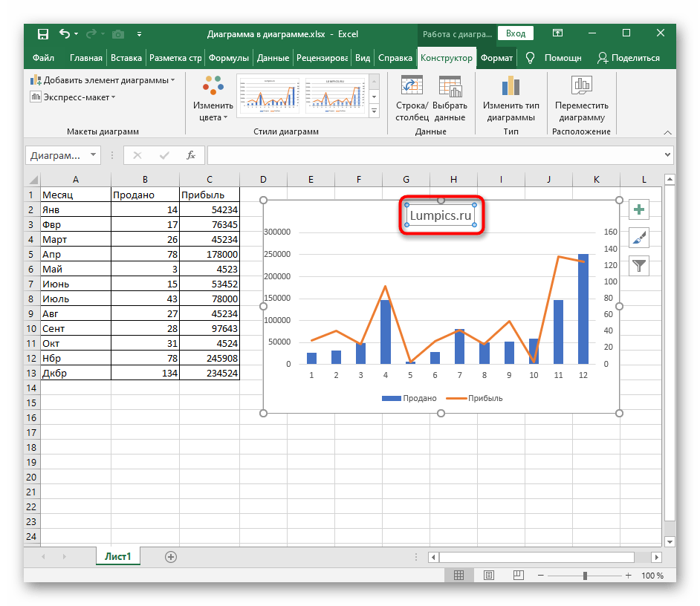Select the chart title Lumpics.ru
Screen dimensions: 700x606
(x=441, y=215)
